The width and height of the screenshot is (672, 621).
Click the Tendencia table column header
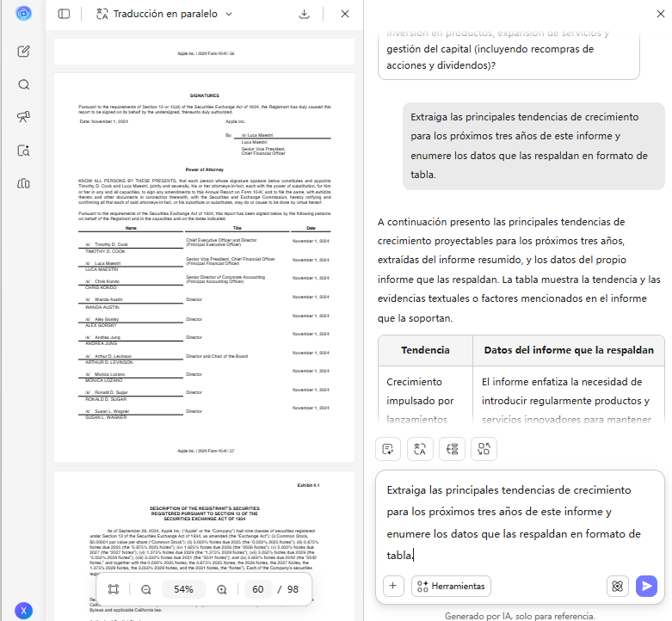pyautogui.click(x=426, y=350)
